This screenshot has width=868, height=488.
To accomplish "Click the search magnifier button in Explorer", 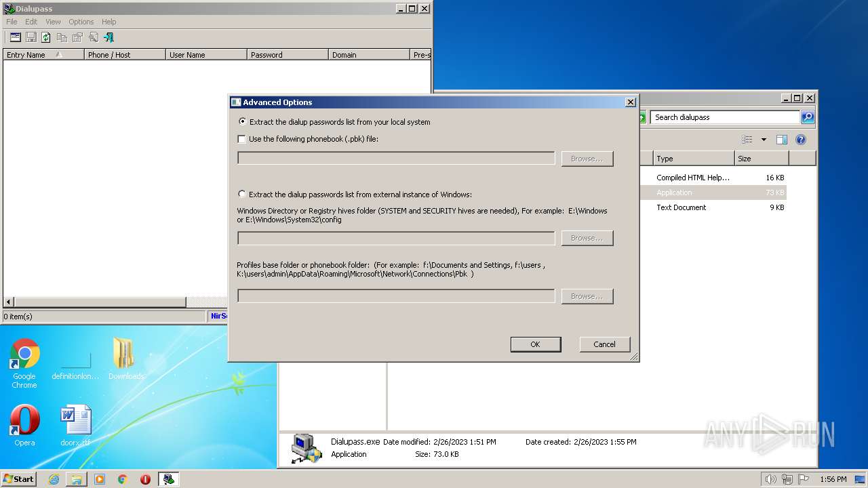I will pos(807,117).
